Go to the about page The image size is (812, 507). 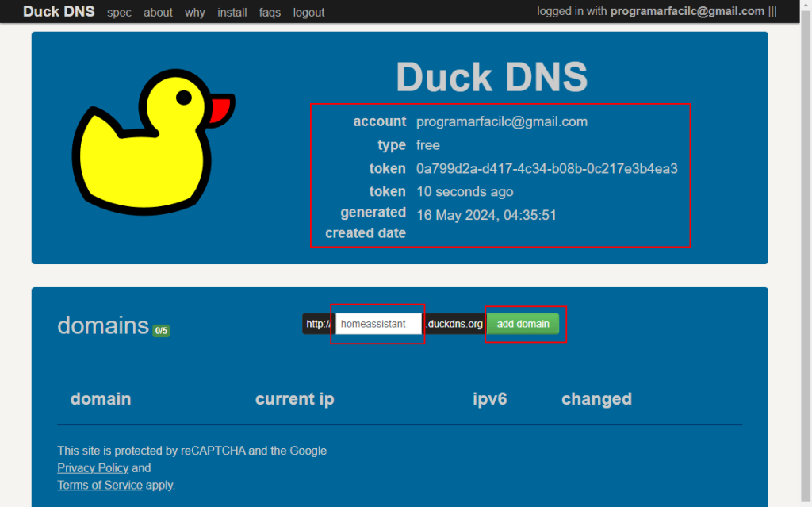pyautogui.click(x=158, y=13)
